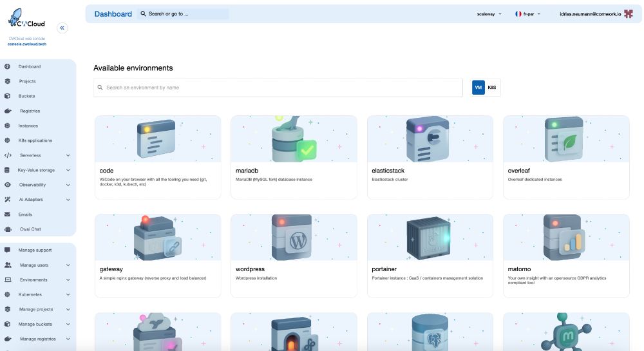Image resolution: width=644 pixels, height=351 pixels.
Task: Open the Projects sidebar menu item
Action: 37,81
